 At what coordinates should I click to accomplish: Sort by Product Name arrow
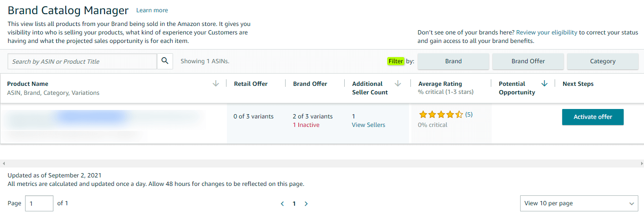coord(216,84)
